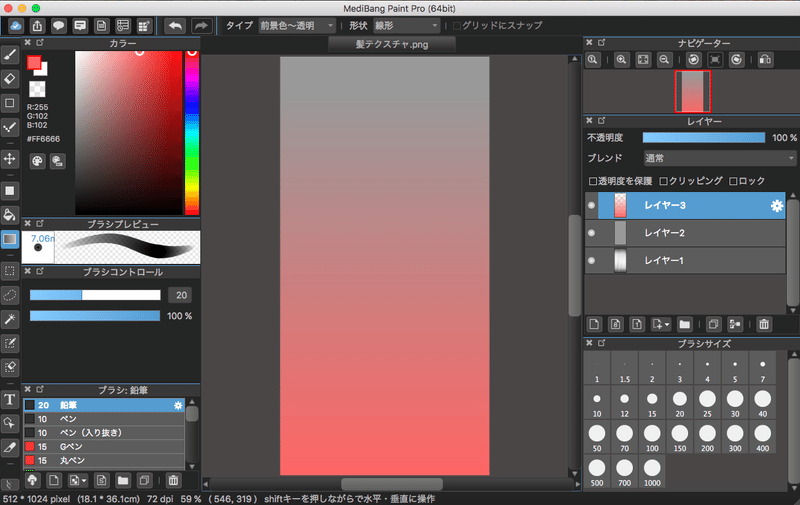
Task: Select the Text tool
Action: [x=10, y=399]
